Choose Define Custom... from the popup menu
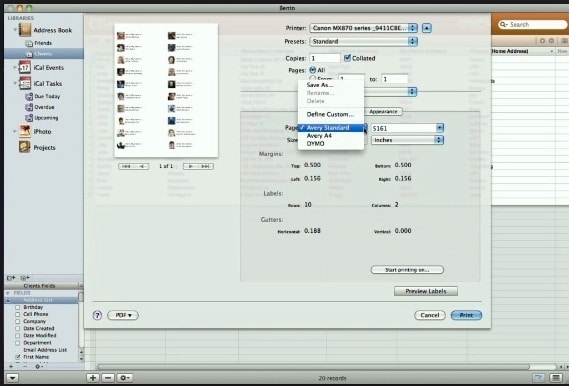The width and height of the screenshot is (569, 386). pyautogui.click(x=331, y=114)
